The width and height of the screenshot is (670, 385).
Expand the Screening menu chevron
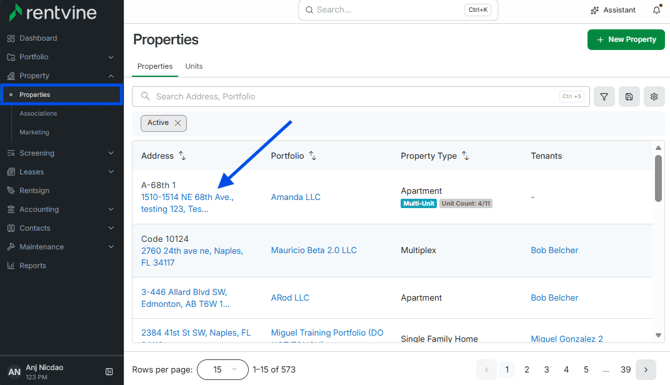[111, 153]
